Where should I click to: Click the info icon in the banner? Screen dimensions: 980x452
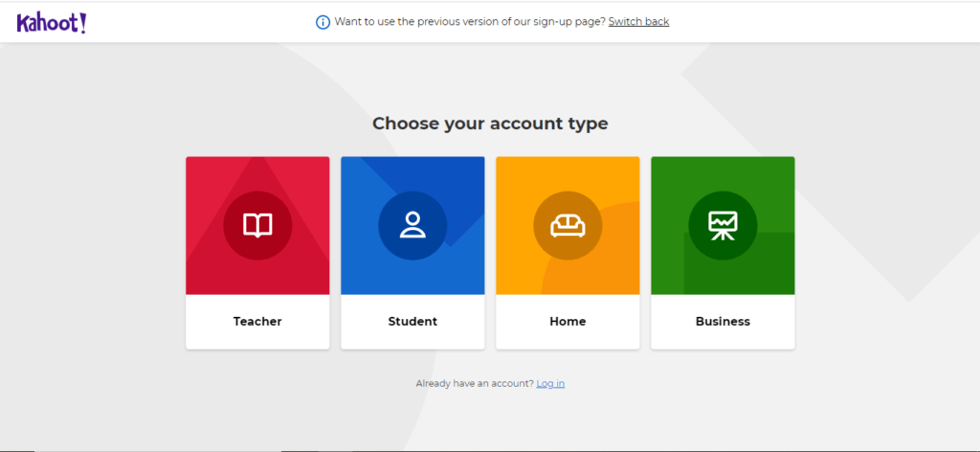click(x=323, y=22)
